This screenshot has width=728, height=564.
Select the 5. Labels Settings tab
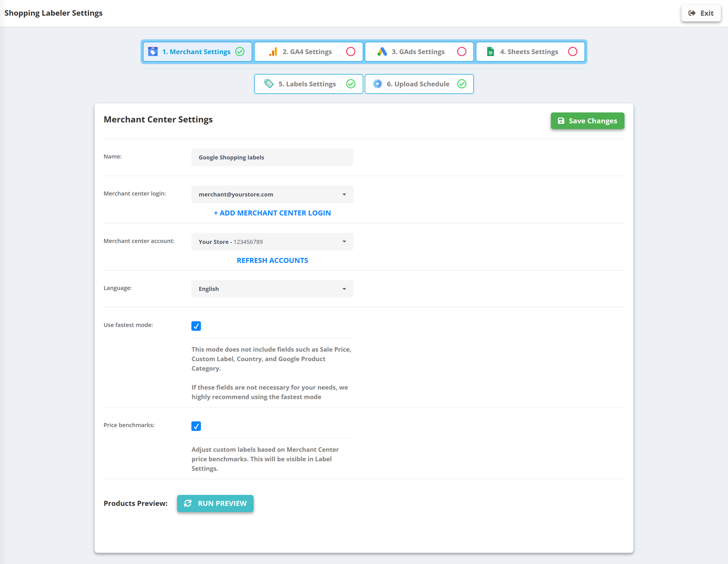(x=308, y=84)
